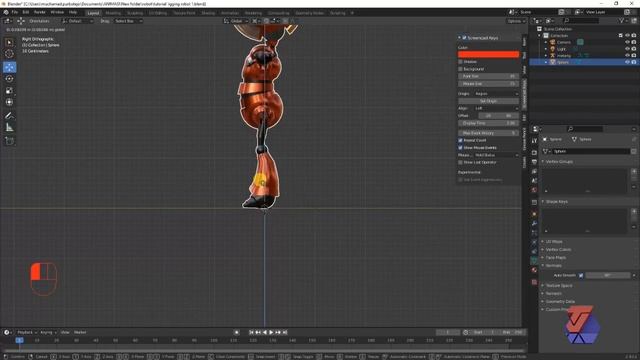Open the Texture properties tab icon
Viewport: 640px width, 360px height.
click(534, 282)
